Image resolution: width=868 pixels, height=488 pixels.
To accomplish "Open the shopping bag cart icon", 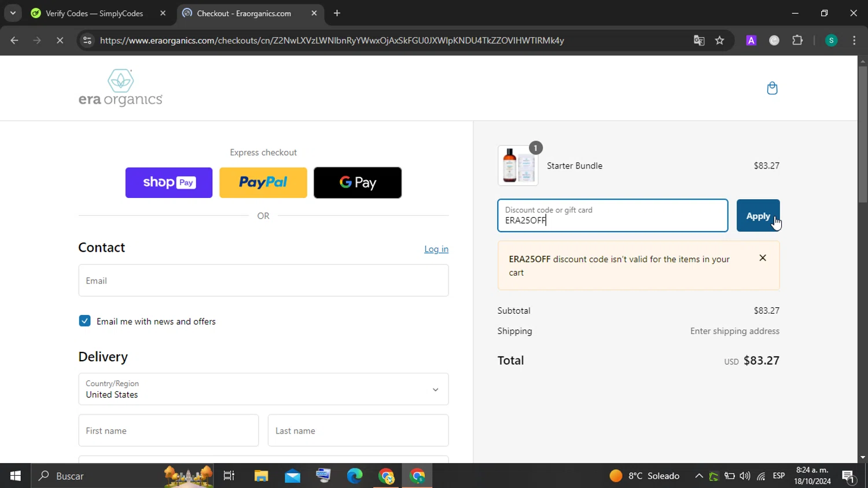I will click(772, 88).
